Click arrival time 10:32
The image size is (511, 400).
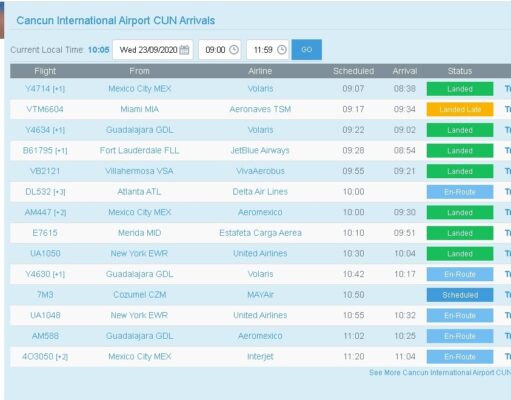click(405, 315)
